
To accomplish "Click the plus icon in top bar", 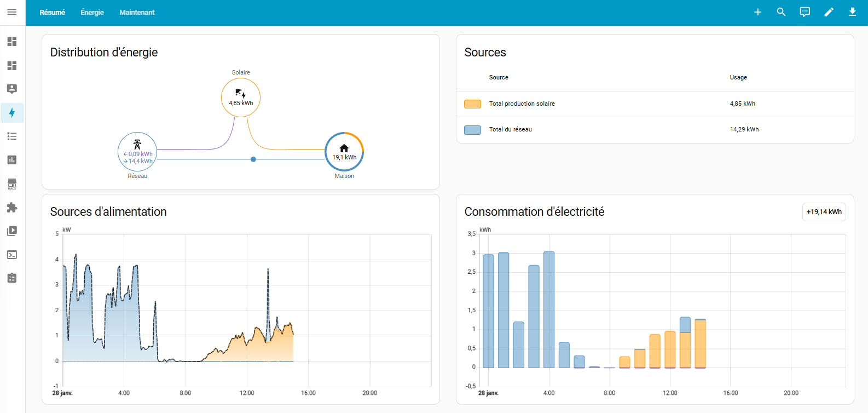I will pyautogui.click(x=757, y=12).
